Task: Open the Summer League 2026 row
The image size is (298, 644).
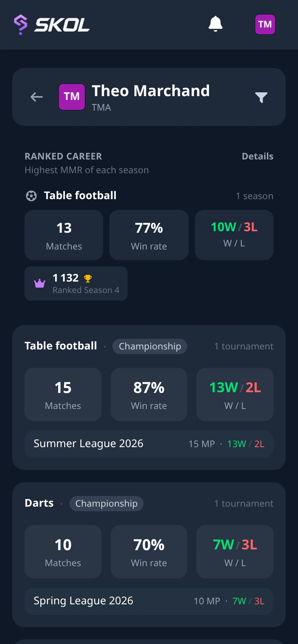Action: 149,444
